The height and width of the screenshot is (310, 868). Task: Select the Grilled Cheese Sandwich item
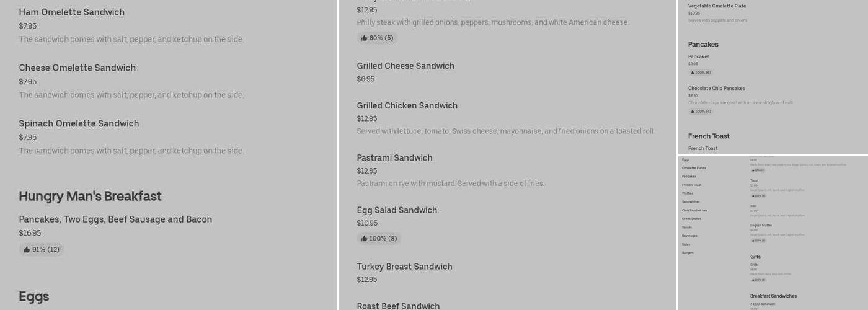pyautogui.click(x=405, y=66)
